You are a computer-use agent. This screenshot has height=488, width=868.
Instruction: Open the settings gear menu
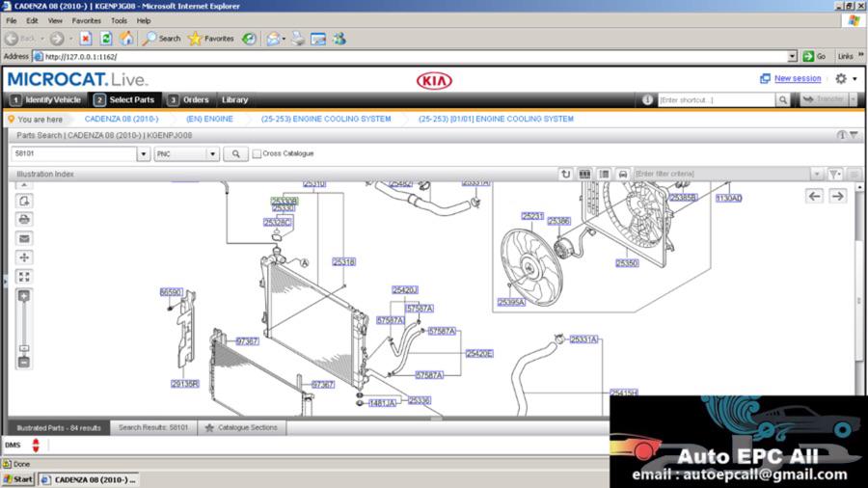click(x=841, y=78)
